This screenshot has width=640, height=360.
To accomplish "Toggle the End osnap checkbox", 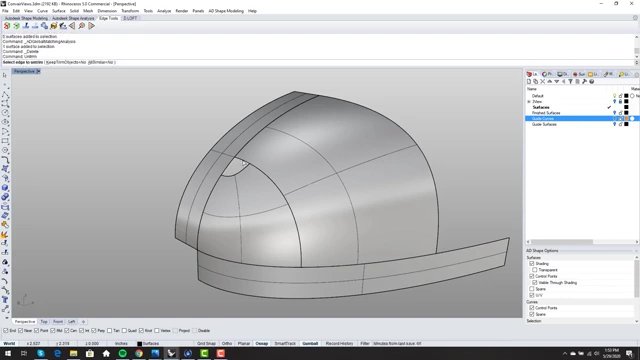I will point(6,331).
